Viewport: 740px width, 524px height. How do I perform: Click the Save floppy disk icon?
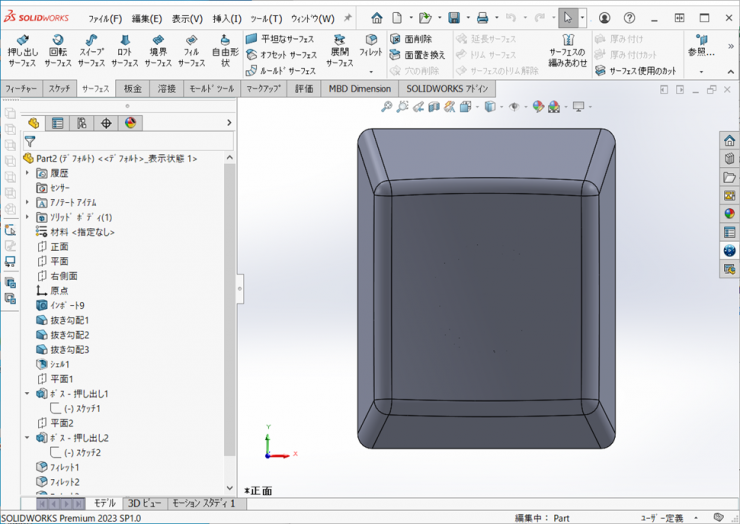[454, 18]
